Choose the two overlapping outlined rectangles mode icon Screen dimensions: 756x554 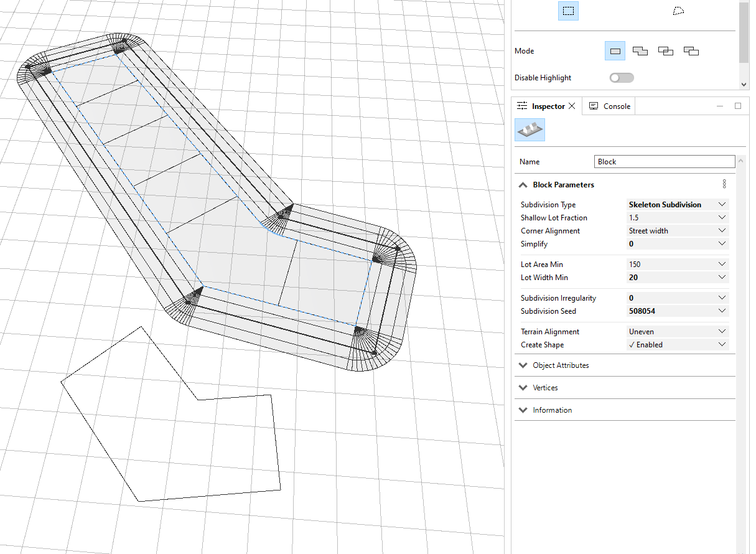point(666,51)
